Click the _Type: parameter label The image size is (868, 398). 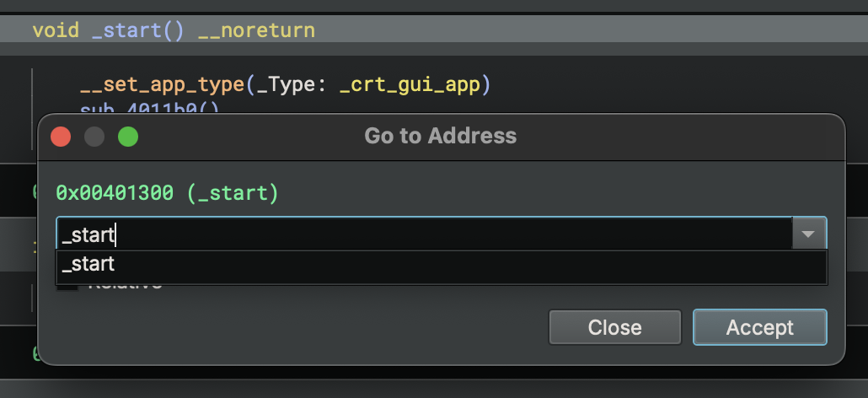coord(292,85)
